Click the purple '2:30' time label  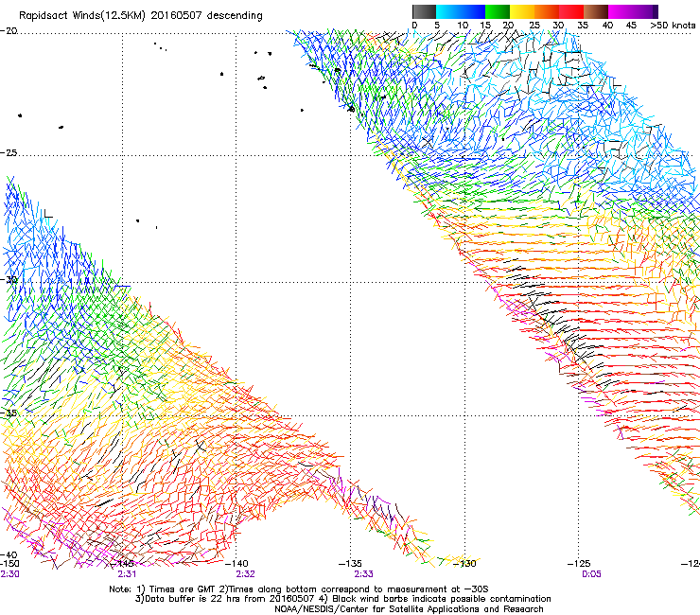tap(9, 574)
